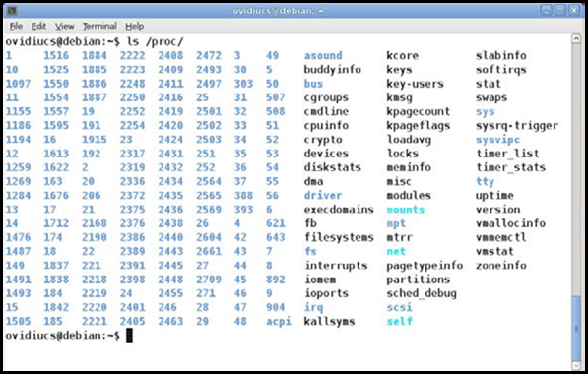
Task: Click the 'mtrr' entry
Action: [399, 237]
